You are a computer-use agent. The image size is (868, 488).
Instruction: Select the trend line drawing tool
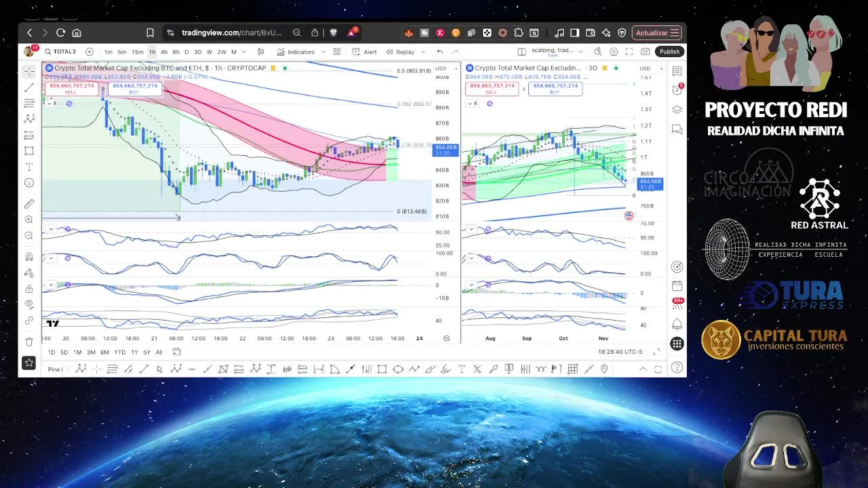(29, 87)
